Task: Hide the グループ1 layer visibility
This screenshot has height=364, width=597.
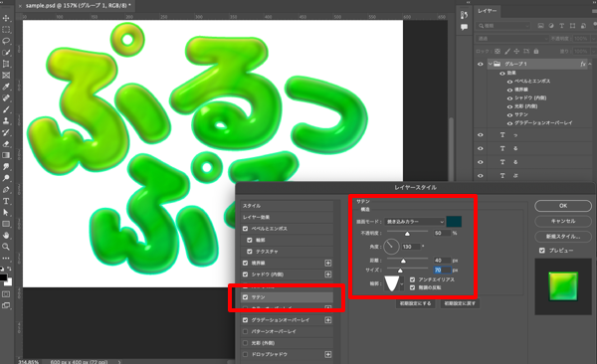Action: click(481, 64)
